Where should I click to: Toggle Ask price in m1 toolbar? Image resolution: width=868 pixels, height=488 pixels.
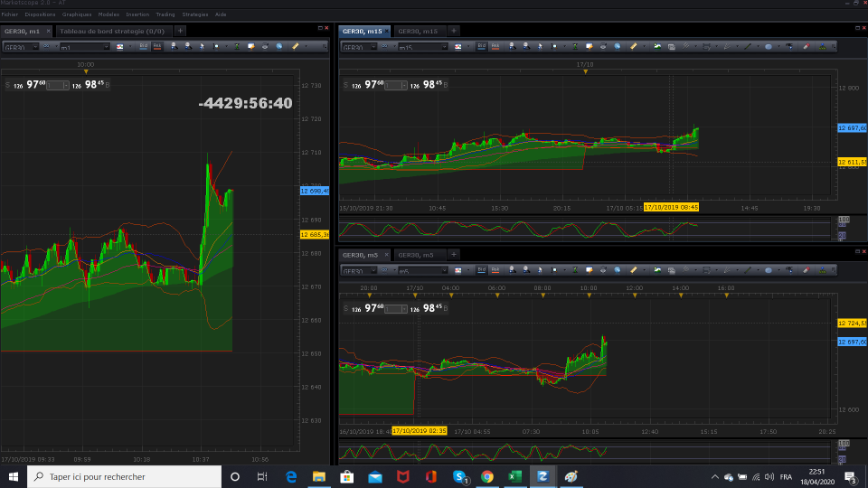[x=157, y=46]
